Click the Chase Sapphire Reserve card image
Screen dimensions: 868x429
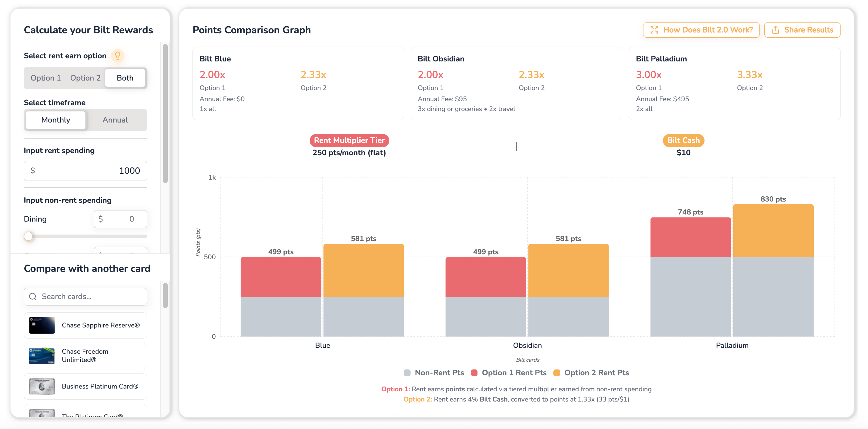[x=42, y=325]
